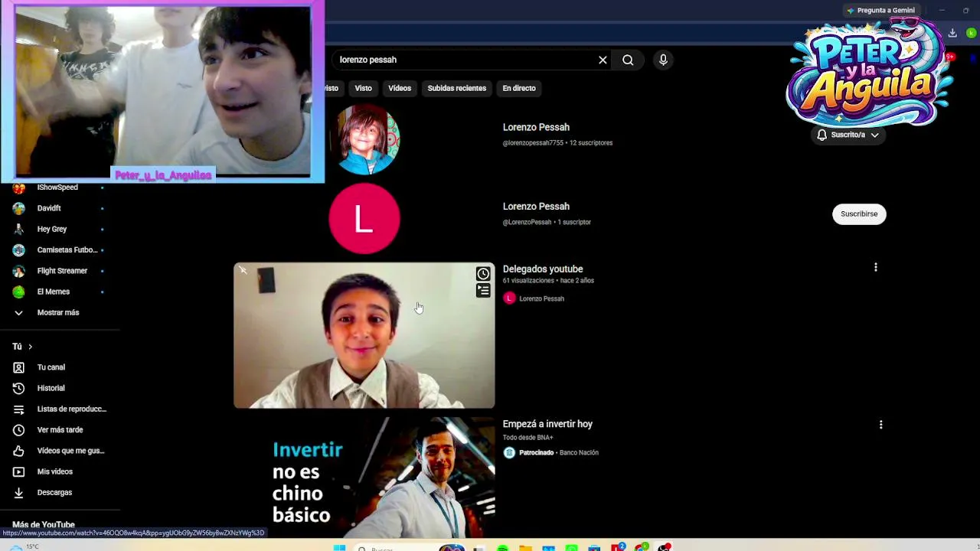Open Davidft channel avatar in sidebar
The height and width of the screenshot is (551, 980).
[19, 208]
